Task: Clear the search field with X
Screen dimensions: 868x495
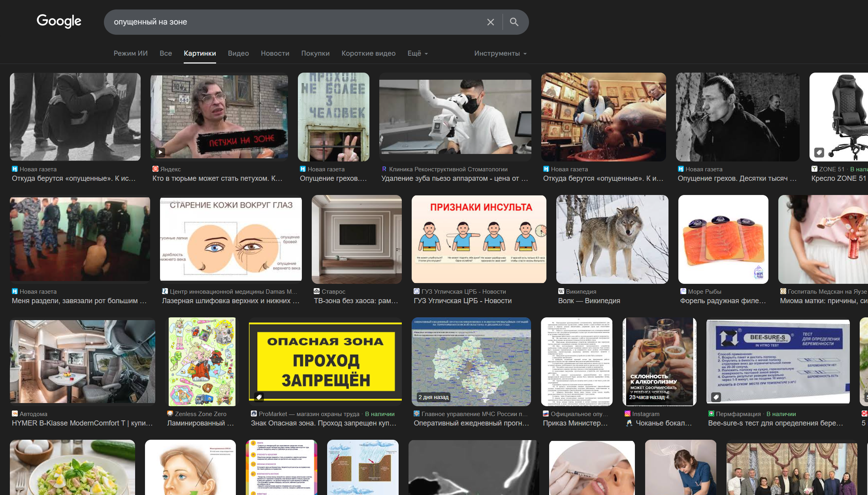Action: pyautogui.click(x=490, y=22)
